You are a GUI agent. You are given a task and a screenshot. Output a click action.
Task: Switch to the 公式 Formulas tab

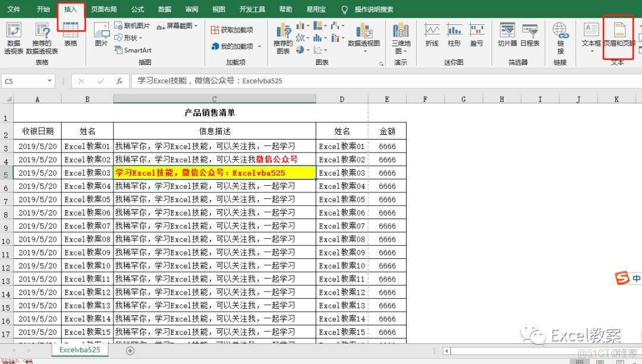[x=137, y=9]
